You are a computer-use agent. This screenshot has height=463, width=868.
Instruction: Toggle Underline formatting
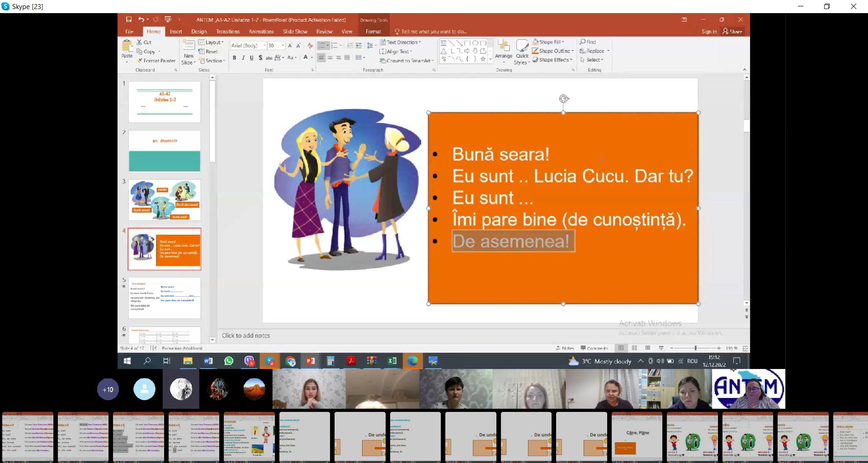coord(252,58)
